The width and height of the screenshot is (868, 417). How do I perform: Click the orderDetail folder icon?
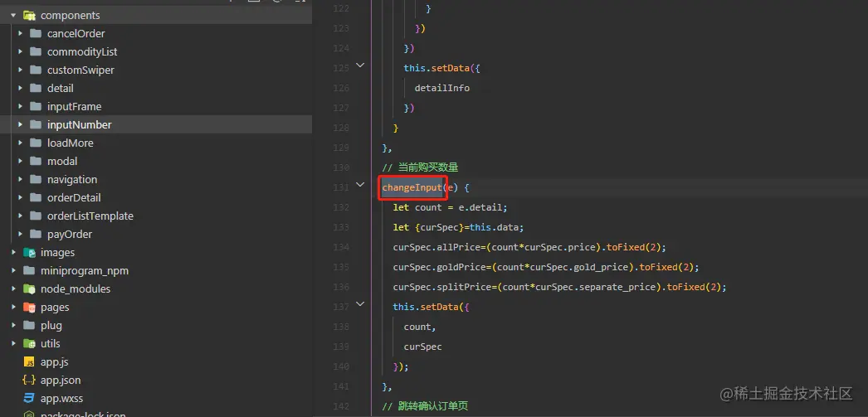(36, 198)
